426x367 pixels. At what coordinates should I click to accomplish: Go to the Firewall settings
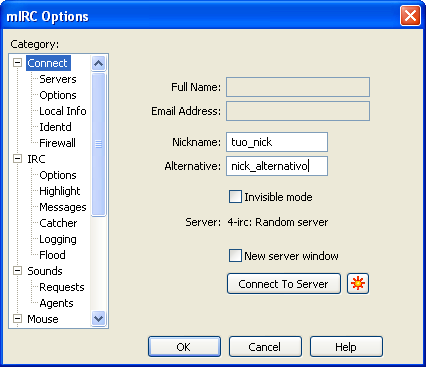pyautogui.click(x=57, y=143)
